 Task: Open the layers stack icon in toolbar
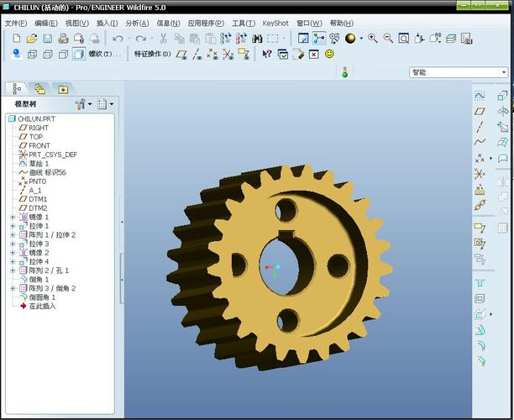(451, 39)
